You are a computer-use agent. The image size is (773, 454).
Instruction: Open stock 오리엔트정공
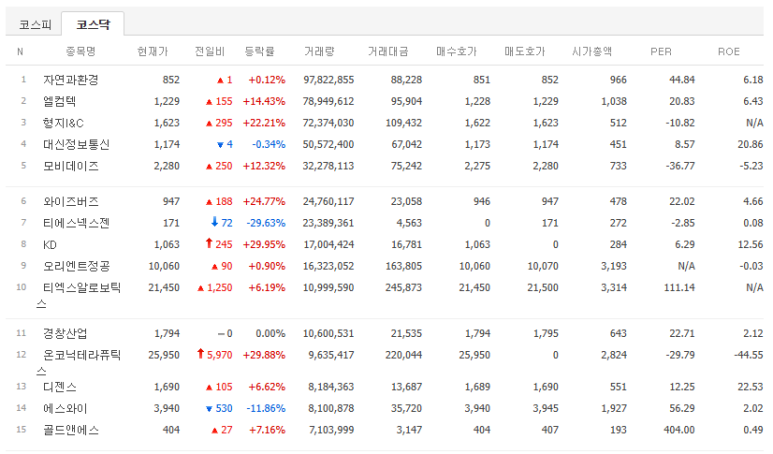click(76, 266)
